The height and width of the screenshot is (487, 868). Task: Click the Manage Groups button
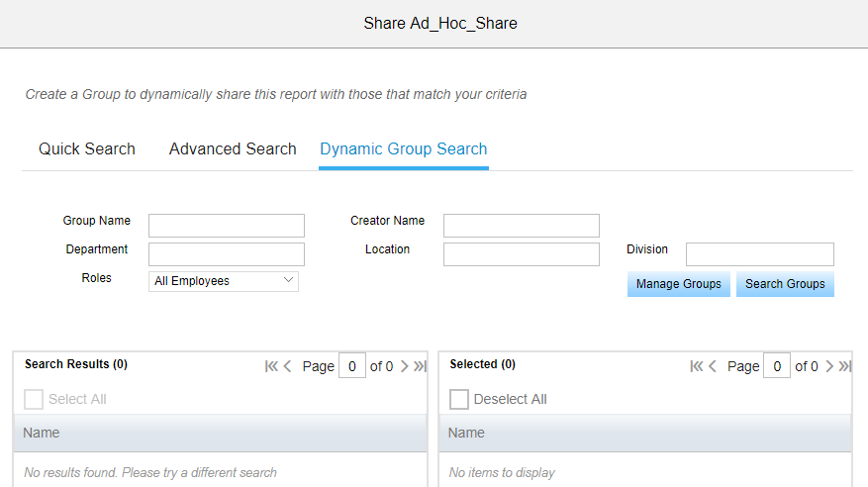click(679, 284)
